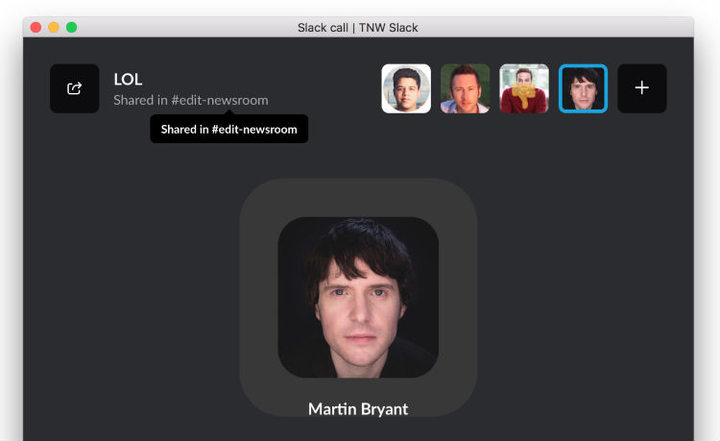
Task: Select the first participant avatar with white background
Action: (x=406, y=88)
